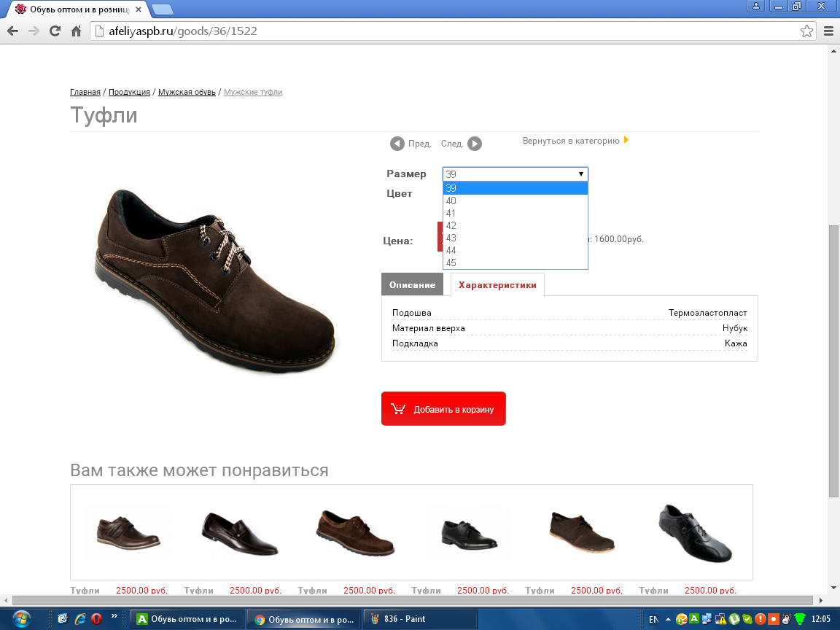Click the main brown nubuck shoe image
The width and height of the screenshot is (840, 630).
point(215,280)
